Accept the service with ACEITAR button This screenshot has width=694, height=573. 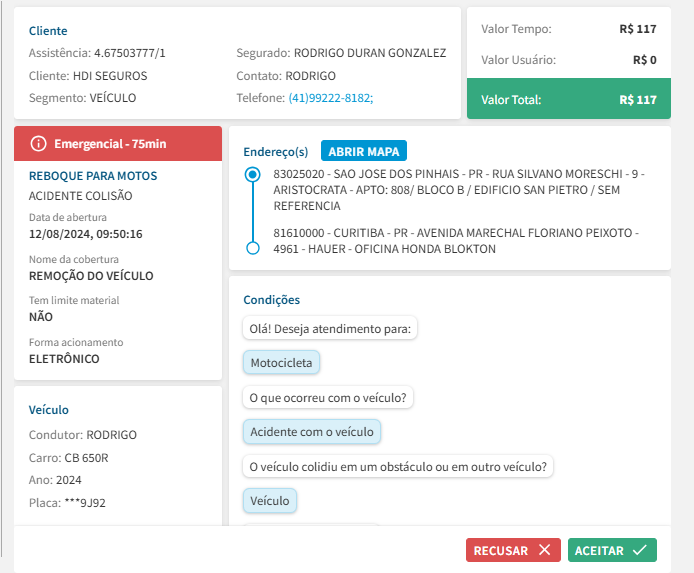click(612, 550)
